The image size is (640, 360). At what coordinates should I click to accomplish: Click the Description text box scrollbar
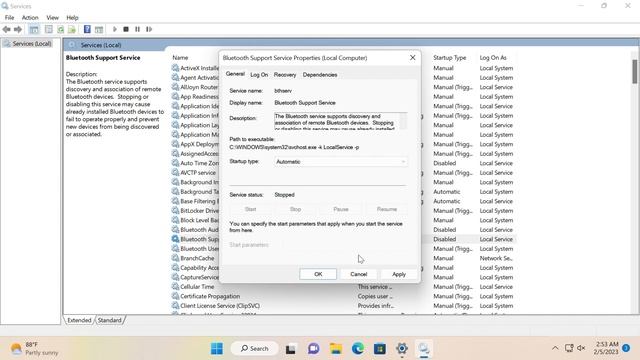pos(403,121)
